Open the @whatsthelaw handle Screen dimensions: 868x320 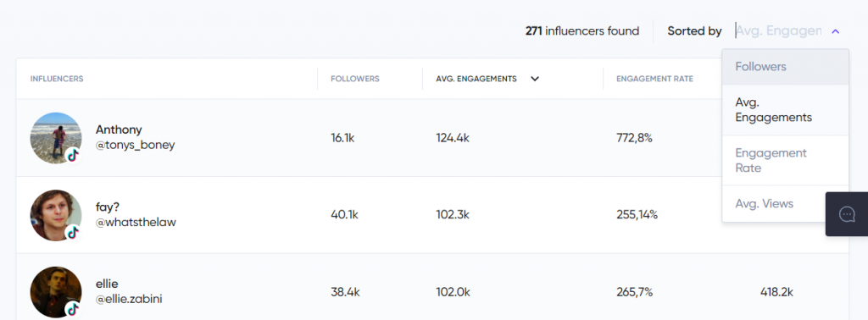point(136,222)
